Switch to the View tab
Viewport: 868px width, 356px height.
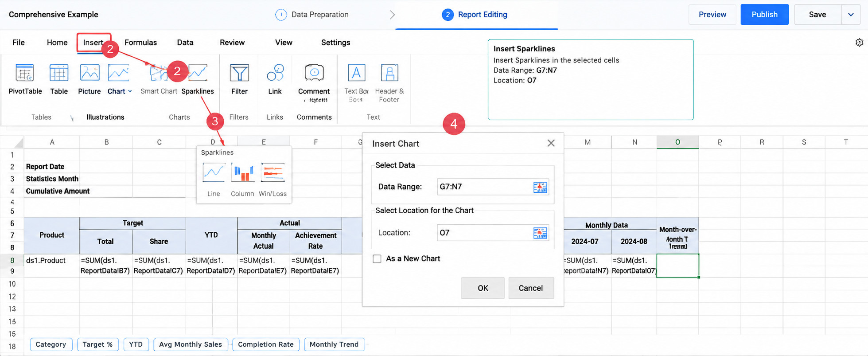(284, 43)
